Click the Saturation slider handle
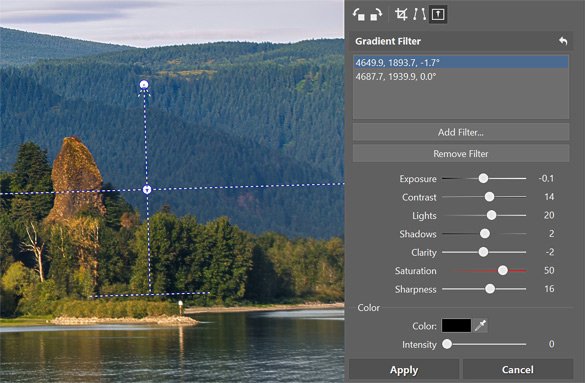Viewport: 585px width, 383px height. click(503, 270)
